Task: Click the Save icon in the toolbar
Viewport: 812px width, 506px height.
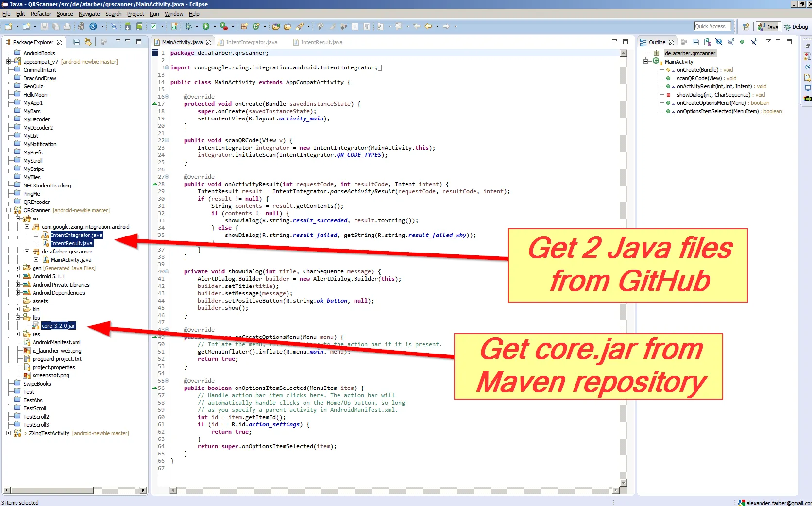Action: coord(44,26)
